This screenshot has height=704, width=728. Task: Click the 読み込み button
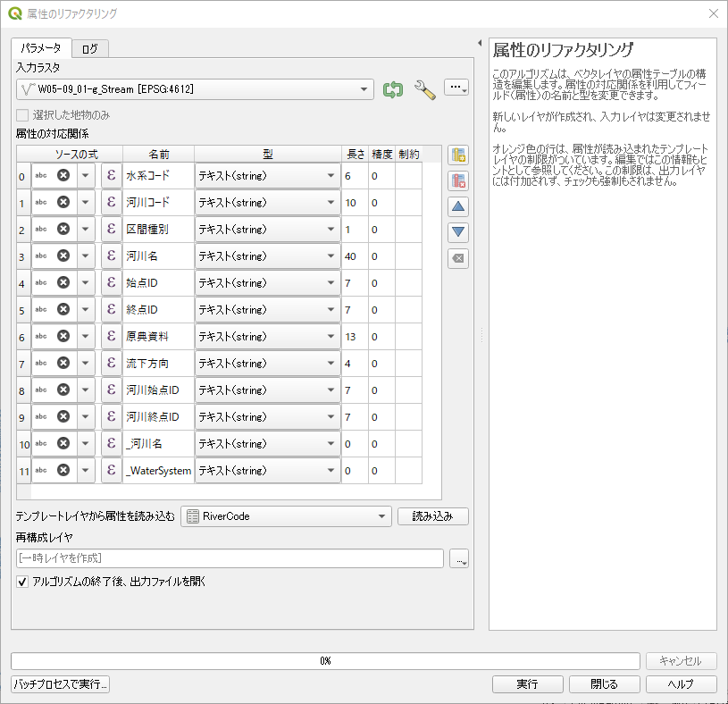[432, 516]
